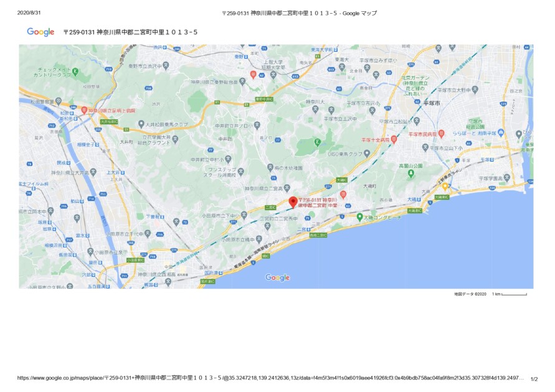Select the 平塚市立吉沢小 school marker

(372, 111)
